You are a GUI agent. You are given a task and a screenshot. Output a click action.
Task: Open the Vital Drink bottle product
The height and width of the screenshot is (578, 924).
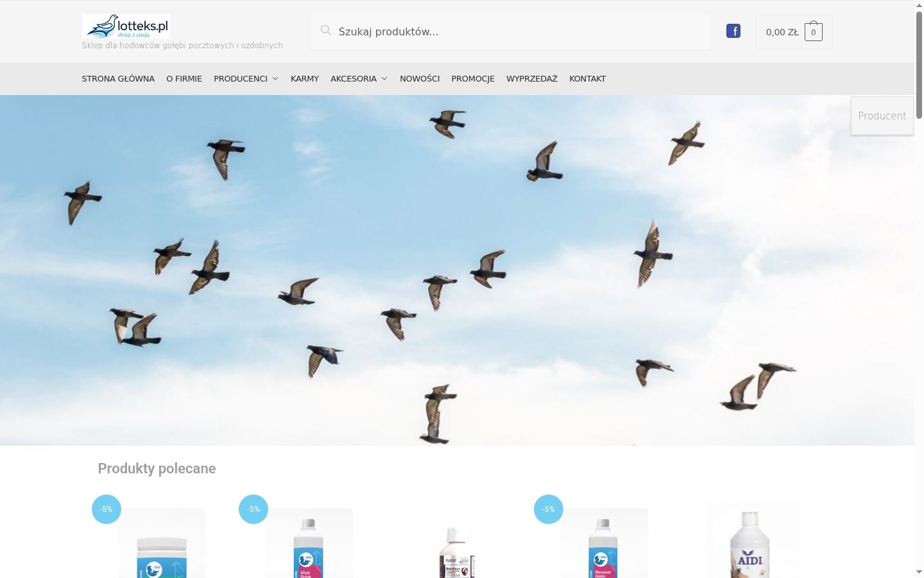[x=309, y=543]
